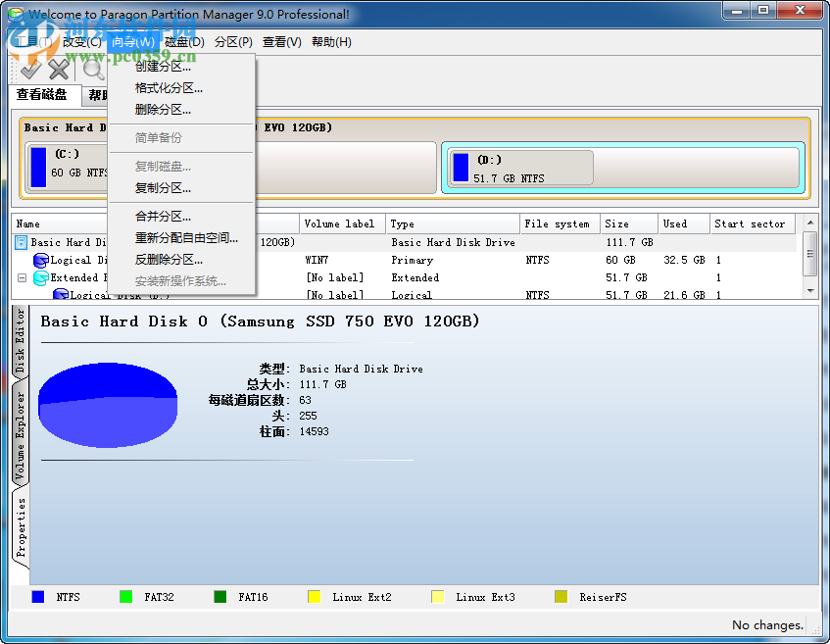Click the 111.7 GB size cell in list
Viewport: 830px width, 644px height.
tap(629, 242)
